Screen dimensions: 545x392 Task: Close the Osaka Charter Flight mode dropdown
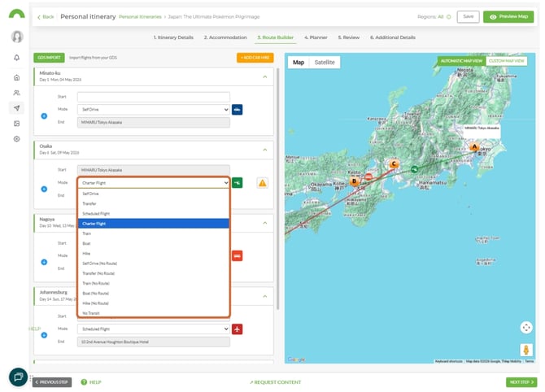(x=153, y=183)
